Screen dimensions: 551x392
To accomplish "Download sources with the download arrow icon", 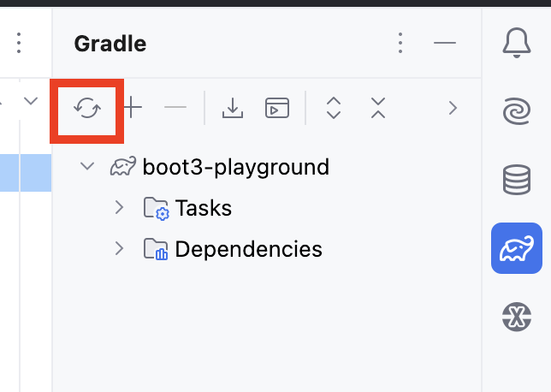I will pyautogui.click(x=233, y=108).
